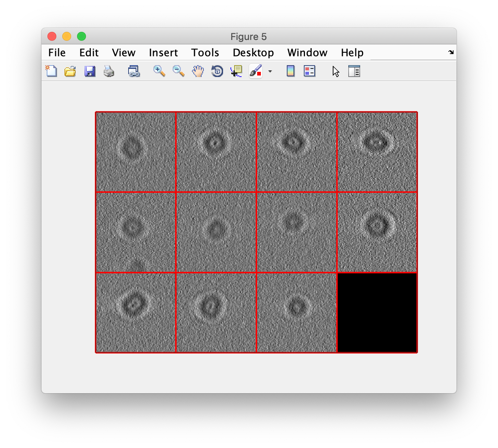Print the figure using the printer icon

109,71
